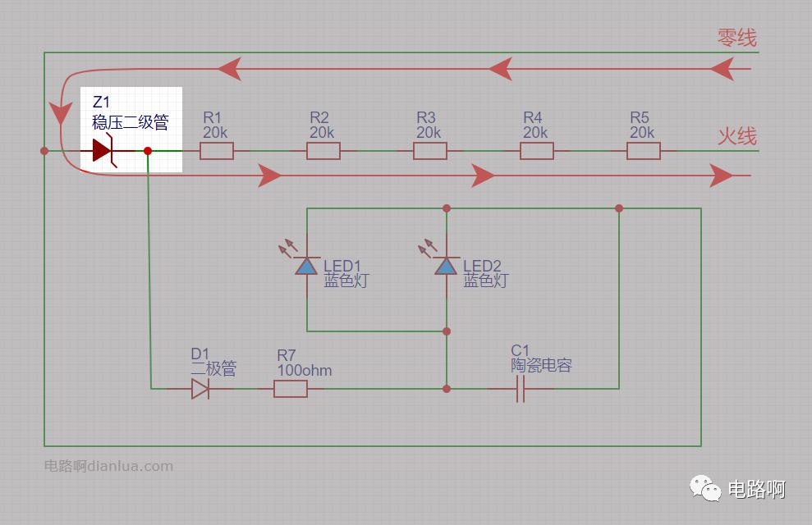812x525 pixels.
Task: Click the 陶瓷电容 label
Action: (541, 365)
